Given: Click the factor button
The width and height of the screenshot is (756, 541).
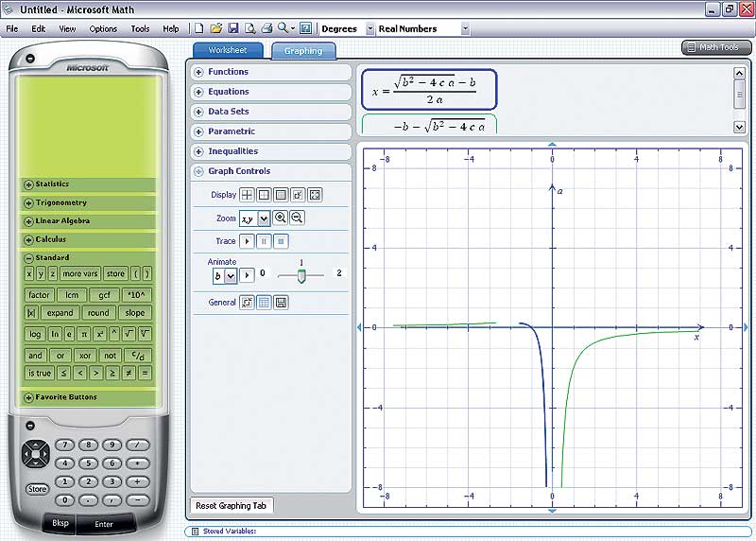Looking at the screenshot, I should [39, 295].
